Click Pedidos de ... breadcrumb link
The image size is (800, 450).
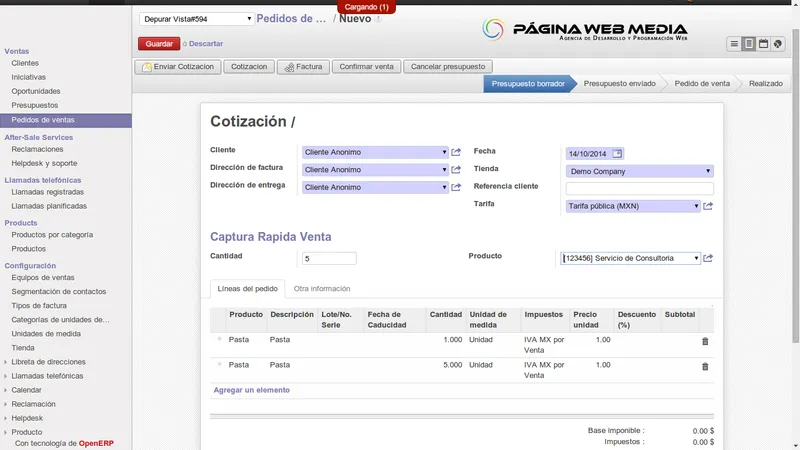click(x=291, y=19)
